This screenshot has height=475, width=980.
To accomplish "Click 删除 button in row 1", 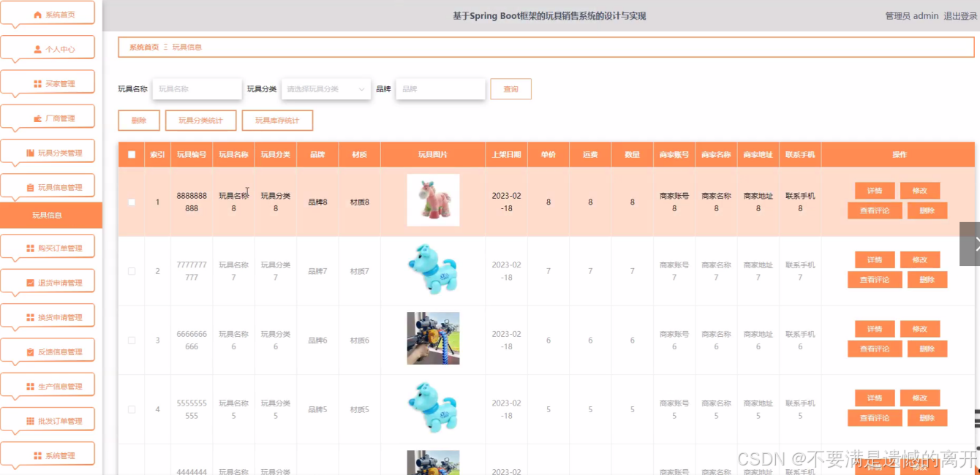I will (x=927, y=210).
